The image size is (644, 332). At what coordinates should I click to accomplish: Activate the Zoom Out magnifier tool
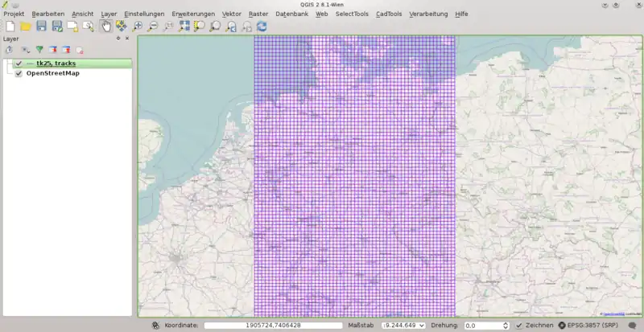[x=153, y=27]
